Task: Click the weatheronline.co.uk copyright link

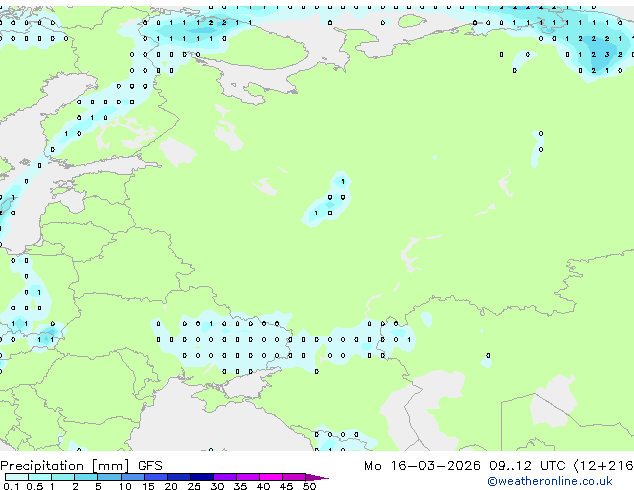Action: 550,481
